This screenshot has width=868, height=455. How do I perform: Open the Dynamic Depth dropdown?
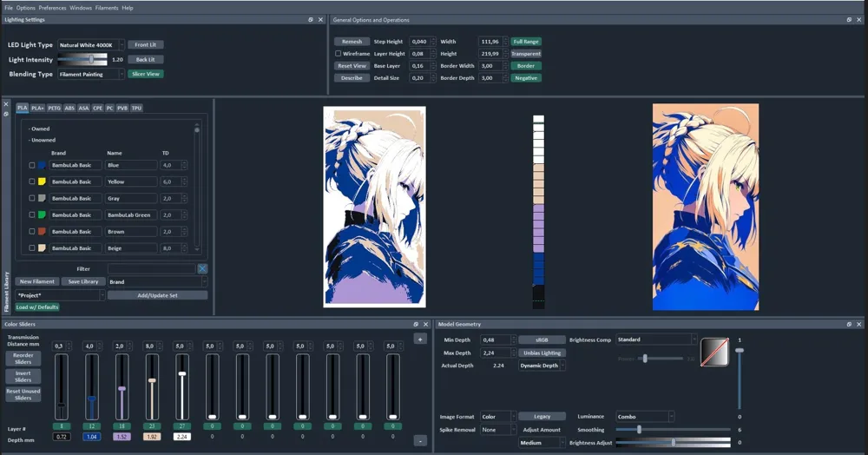pyautogui.click(x=542, y=366)
